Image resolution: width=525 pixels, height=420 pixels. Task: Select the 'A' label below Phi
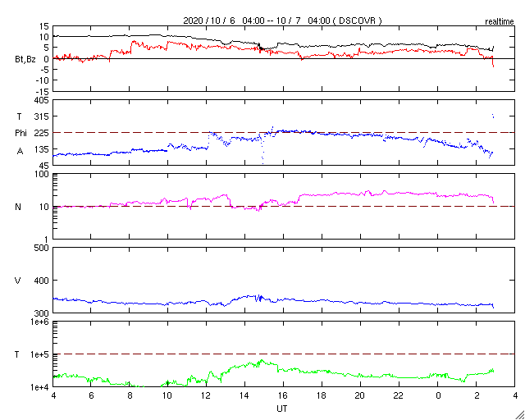pos(20,152)
